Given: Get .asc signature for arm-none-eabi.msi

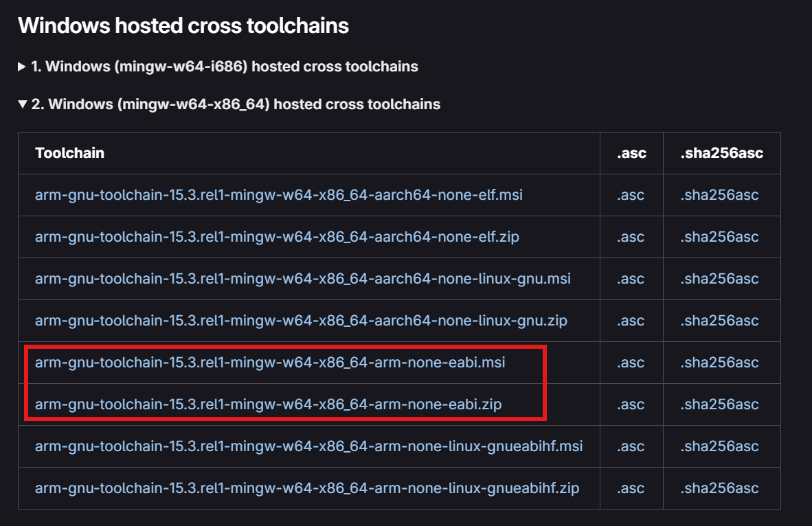Looking at the screenshot, I should tap(631, 363).
